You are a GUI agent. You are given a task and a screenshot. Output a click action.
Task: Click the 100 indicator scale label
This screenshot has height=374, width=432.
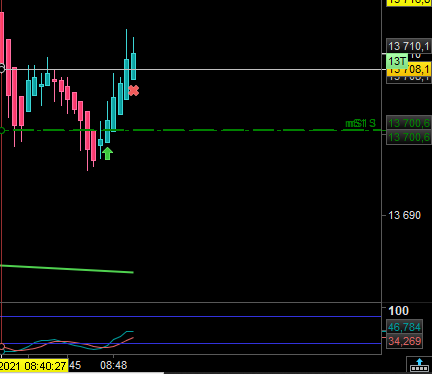399,311
